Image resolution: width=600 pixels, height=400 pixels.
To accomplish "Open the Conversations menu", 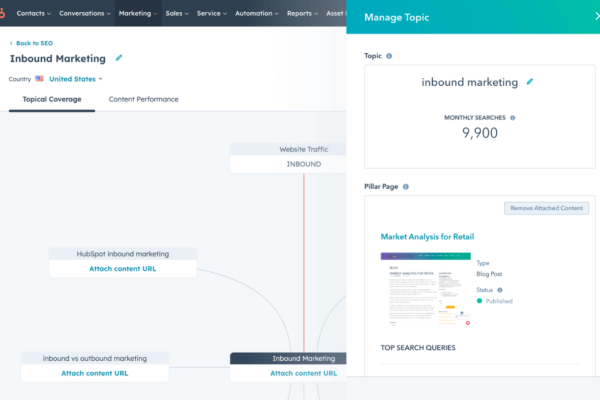I will click(x=85, y=13).
